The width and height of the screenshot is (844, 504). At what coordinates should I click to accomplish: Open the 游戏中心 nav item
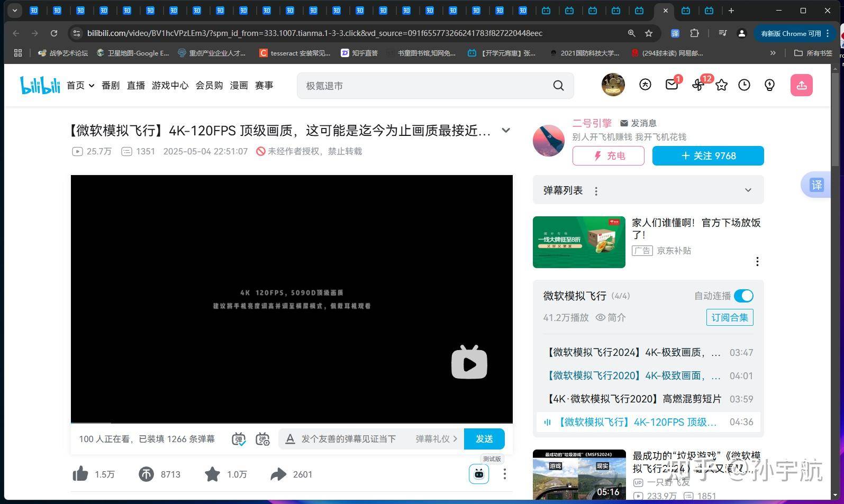tap(170, 85)
